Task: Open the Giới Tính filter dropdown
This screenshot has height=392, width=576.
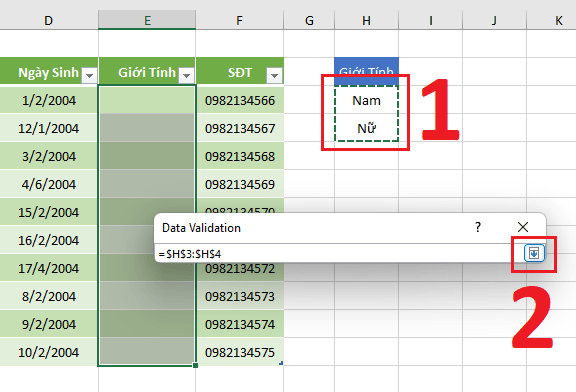Action: pyautogui.click(x=186, y=75)
